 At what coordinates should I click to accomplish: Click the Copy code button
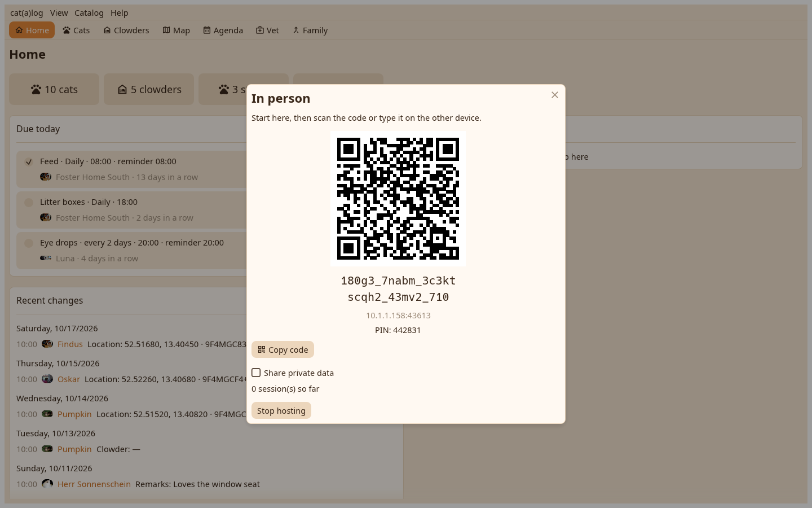pyautogui.click(x=283, y=349)
